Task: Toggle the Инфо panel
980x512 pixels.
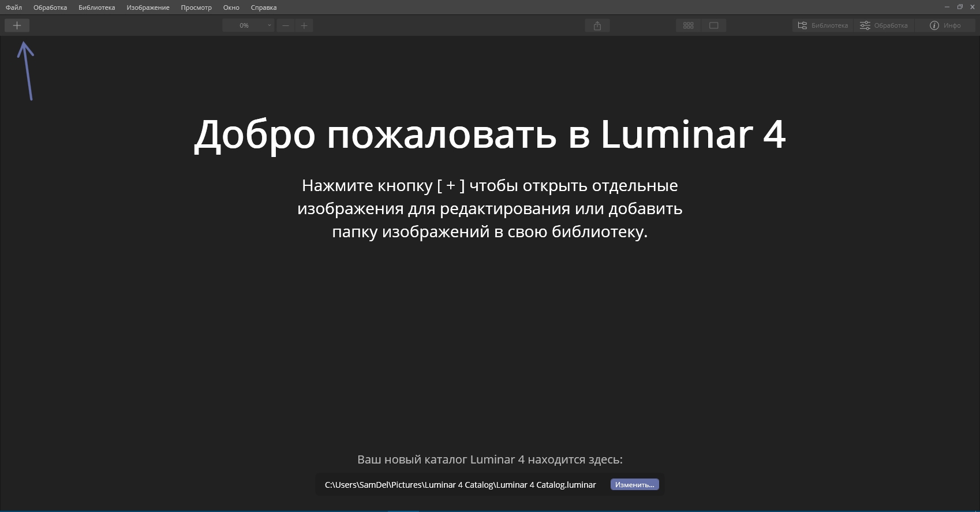Action: [x=945, y=25]
